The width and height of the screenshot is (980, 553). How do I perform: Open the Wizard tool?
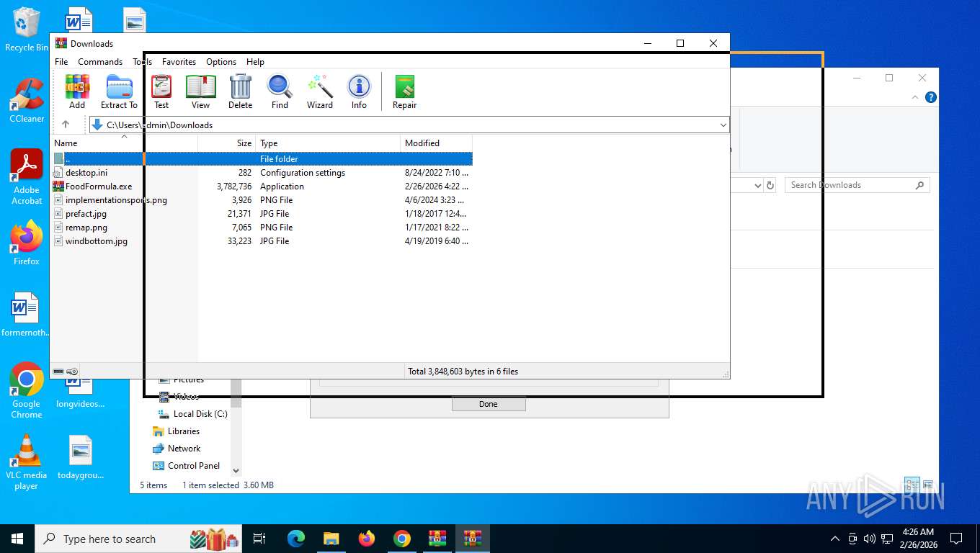click(x=319, y=91)
